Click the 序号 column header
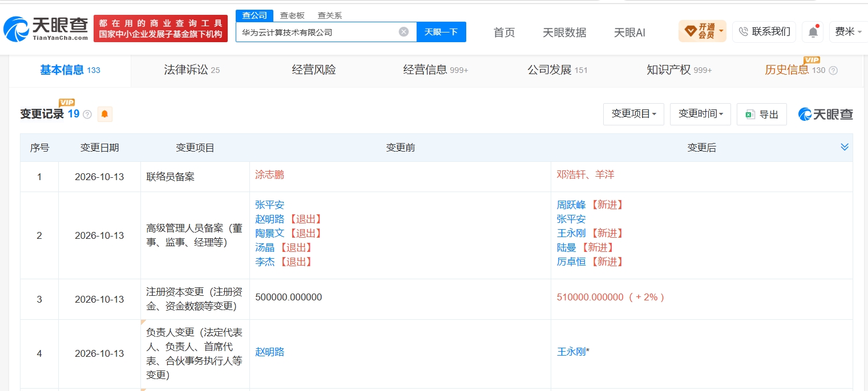The height and width of the screenshot is (391, 868). pos(39,148)
